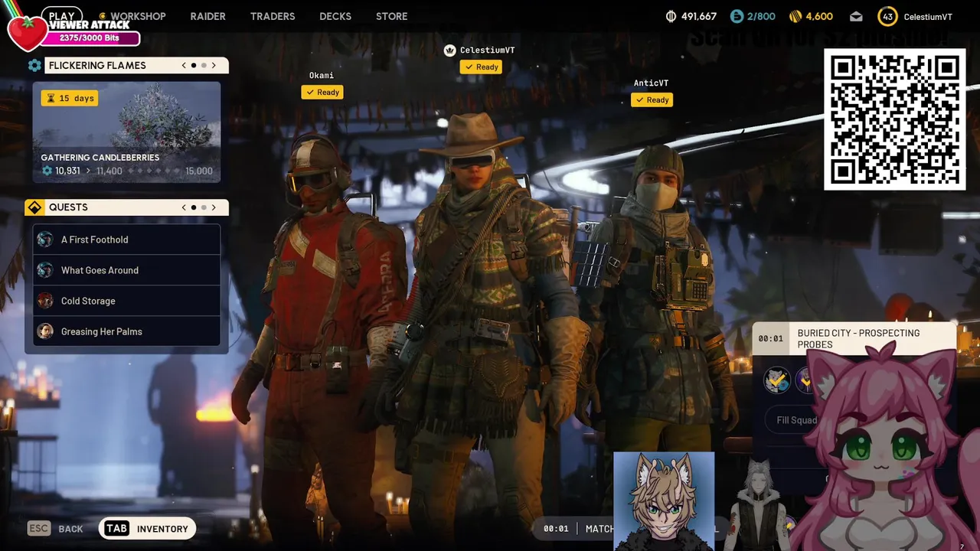Click Cold Storage trader portrait icon
Screen dimensions: 980x551
[x=45, y=301]
